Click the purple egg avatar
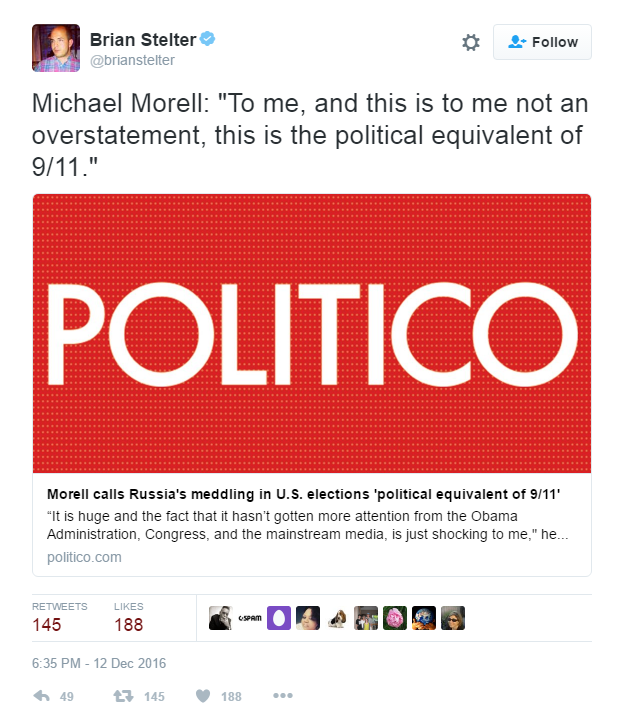The image size is (622, 720). pyautogui.click(x=279, y=618)
